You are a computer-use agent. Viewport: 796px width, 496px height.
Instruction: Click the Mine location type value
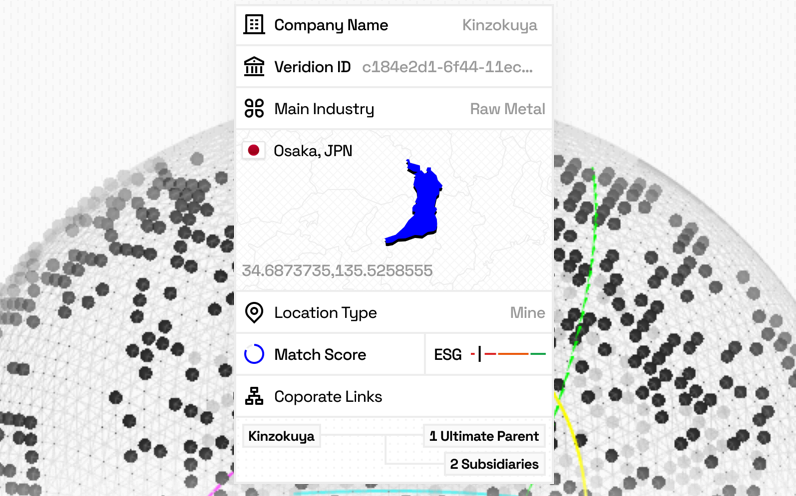[527, 313]
